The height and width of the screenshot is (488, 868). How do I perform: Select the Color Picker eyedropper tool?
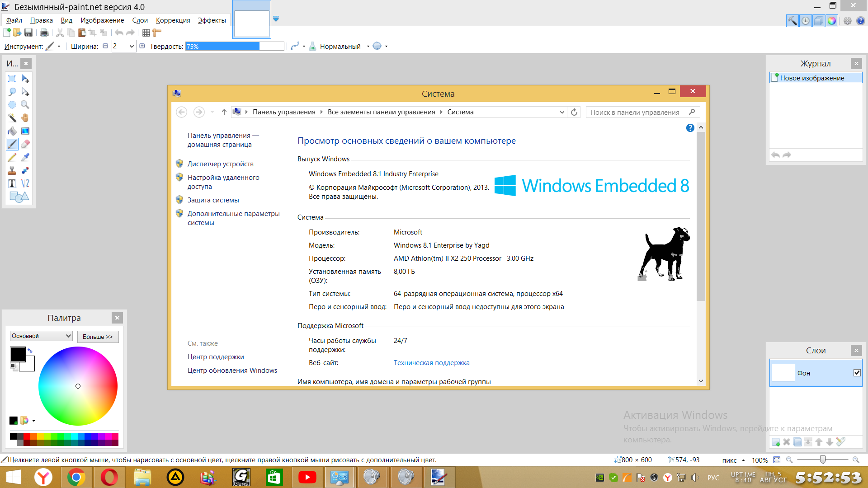click(25, 158)
